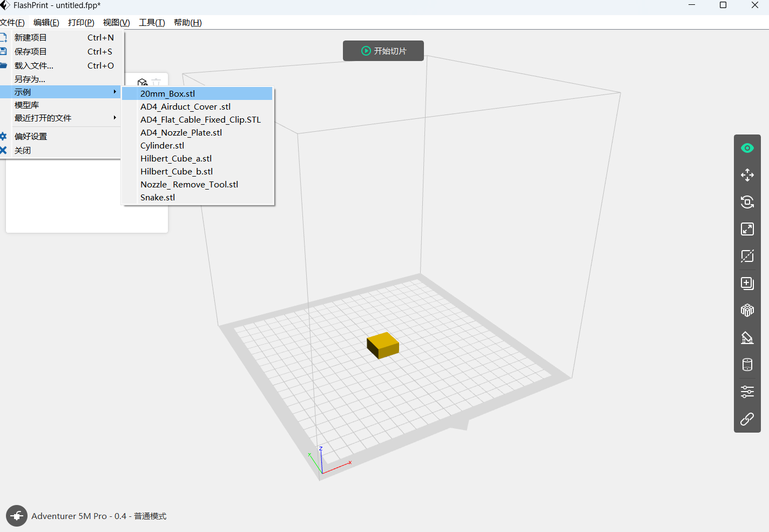Toggle the green eye View mode
769x532 pixels.
coord(747,148)
